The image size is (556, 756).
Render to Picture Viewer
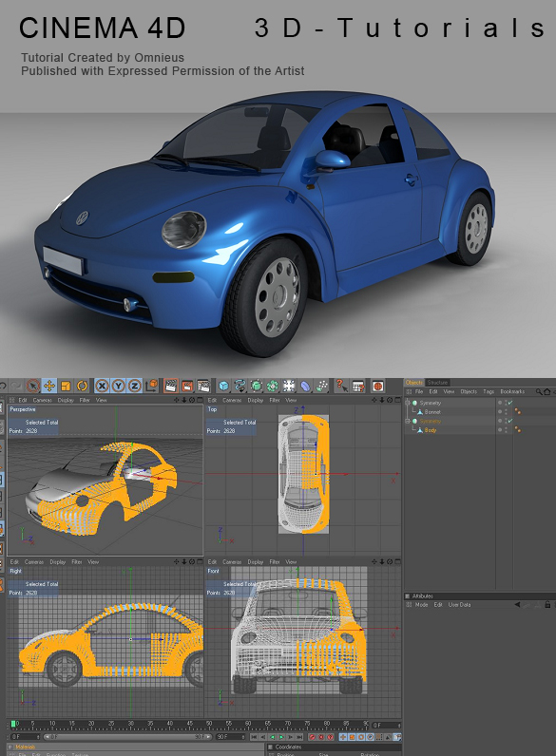[x=187, y=386]
